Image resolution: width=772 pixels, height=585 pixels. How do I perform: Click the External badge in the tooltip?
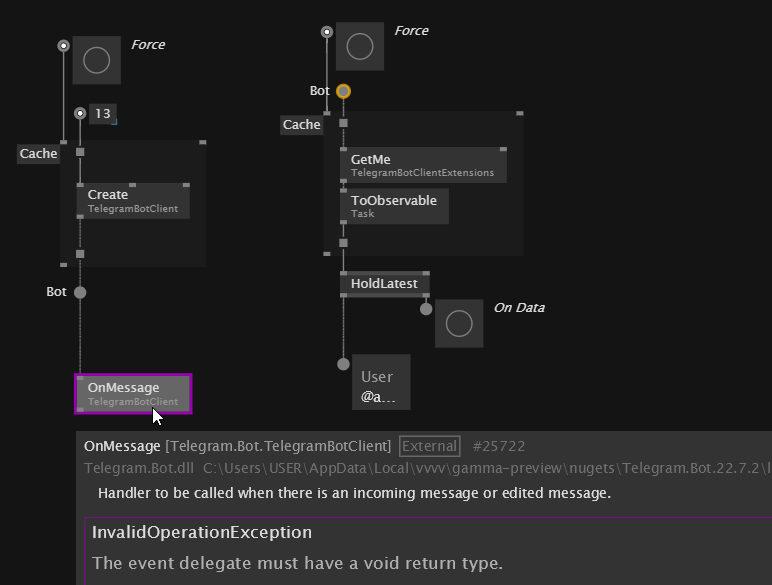pos(430,447)
